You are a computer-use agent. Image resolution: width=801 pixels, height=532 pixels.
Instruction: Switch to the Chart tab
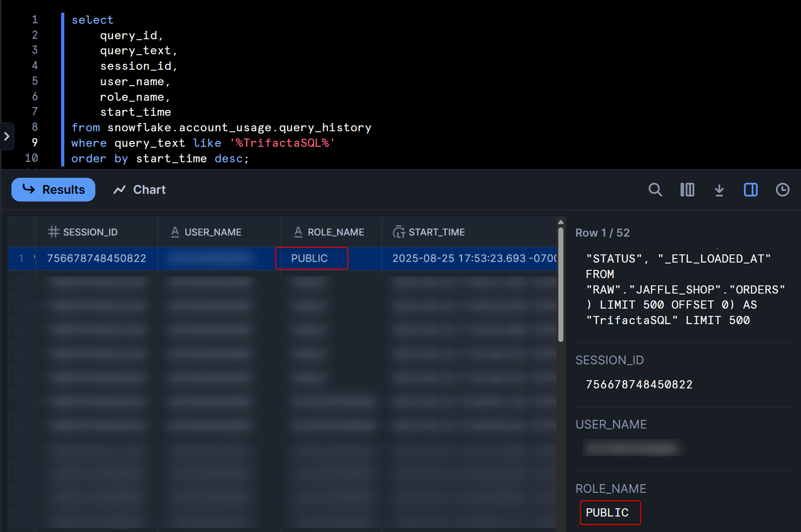(140, 190)
